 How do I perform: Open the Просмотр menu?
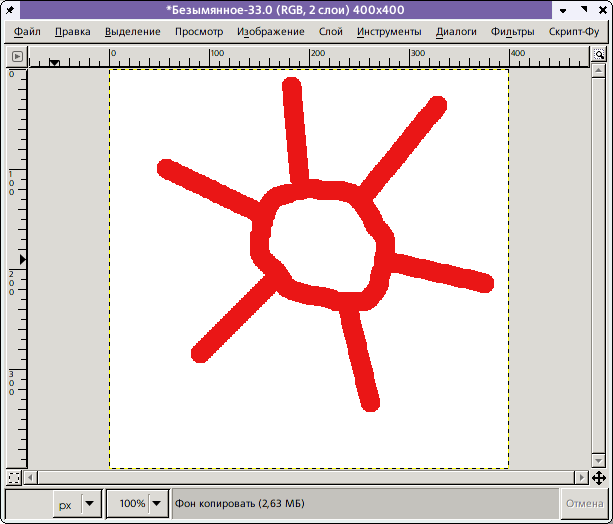[x=199, y=31]
